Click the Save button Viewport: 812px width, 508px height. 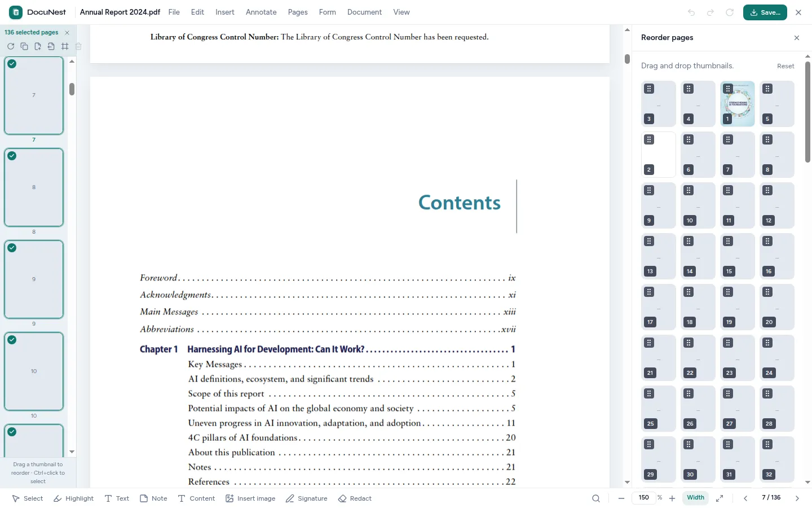point(765,12)
